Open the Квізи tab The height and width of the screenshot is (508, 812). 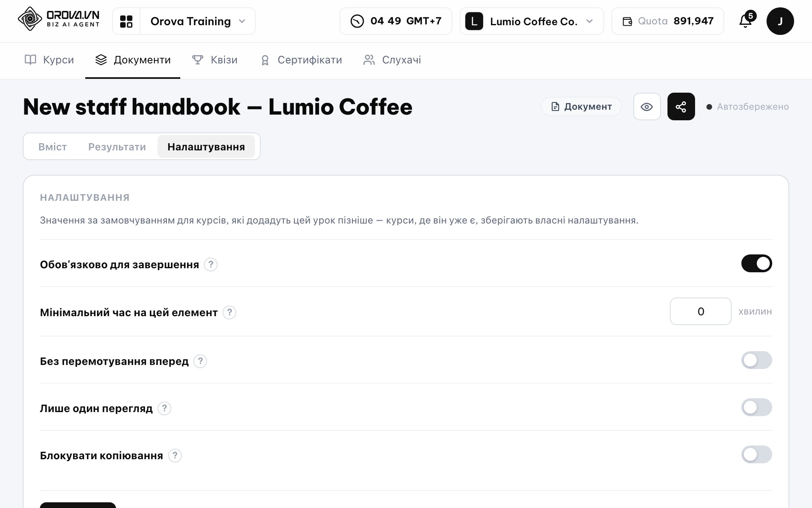click(215, 60)
